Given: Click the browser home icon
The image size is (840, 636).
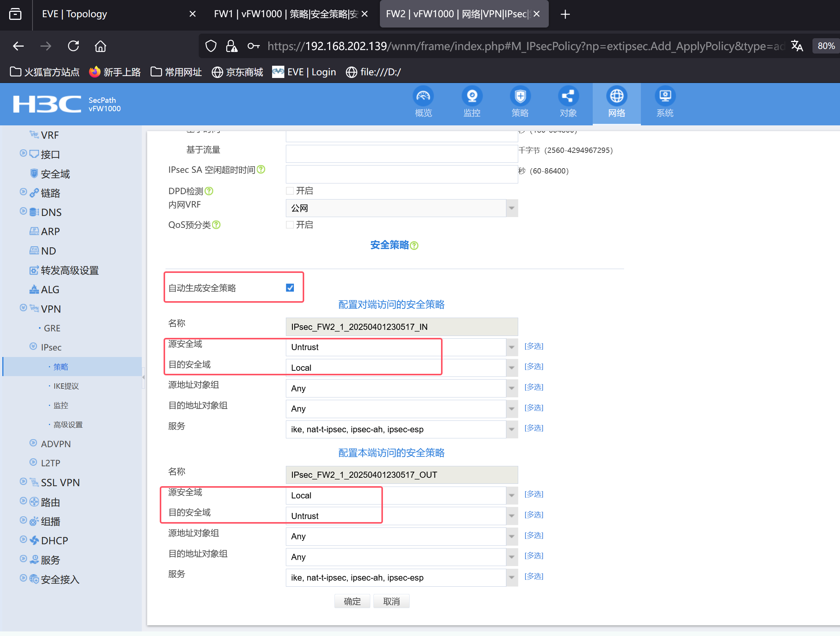Looking at the screenshot, I should tap(101, 46).
